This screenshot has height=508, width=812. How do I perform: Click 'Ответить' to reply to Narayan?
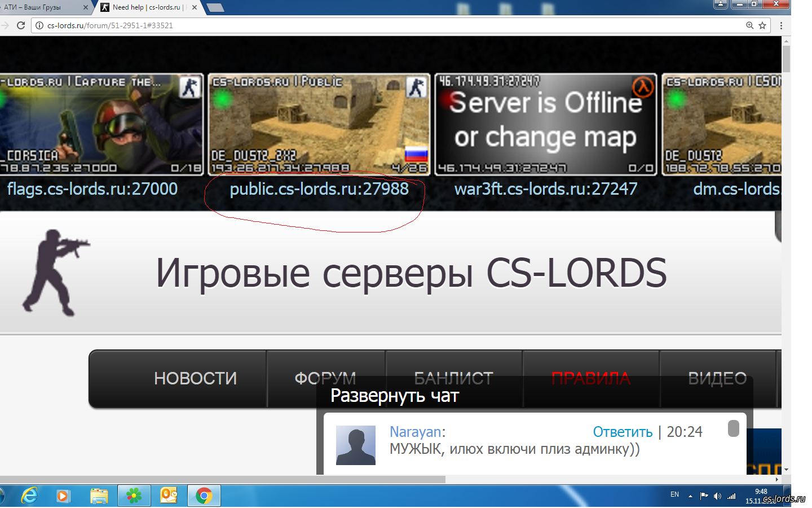point(623,432)
